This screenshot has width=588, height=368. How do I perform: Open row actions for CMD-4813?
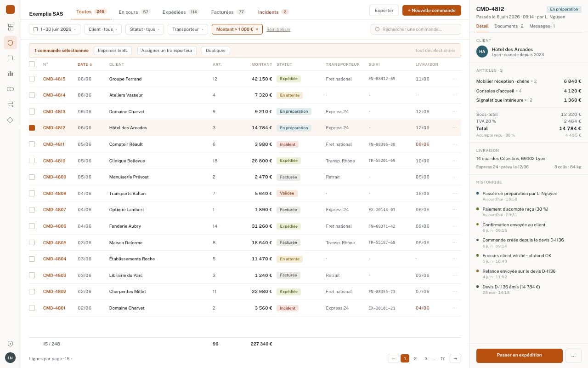[x=455, y=112]
